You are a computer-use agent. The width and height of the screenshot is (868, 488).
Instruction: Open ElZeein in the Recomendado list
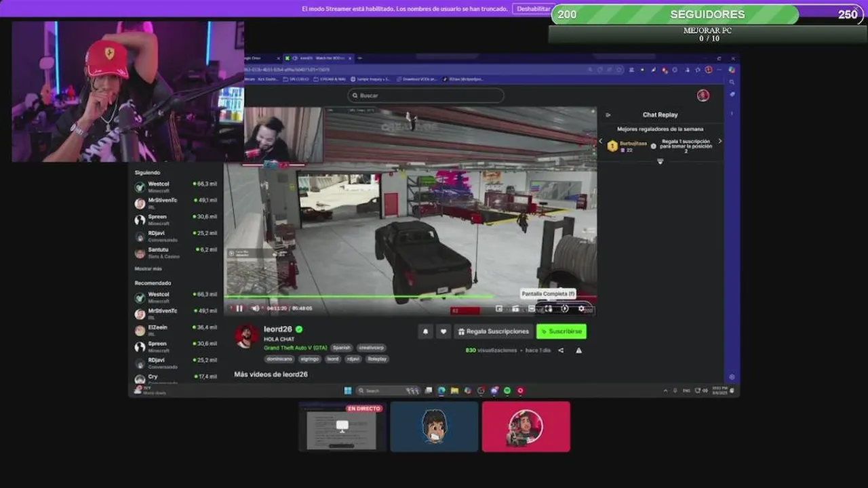pos(176,330)
